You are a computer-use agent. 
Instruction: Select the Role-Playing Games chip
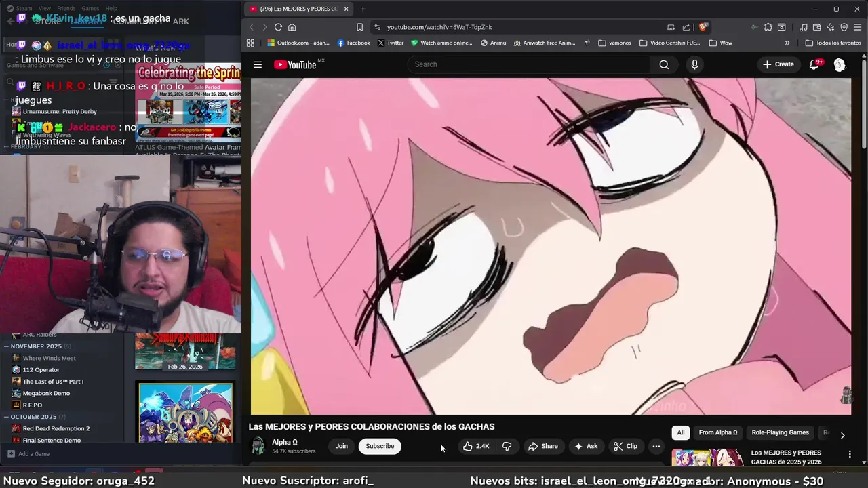coord(780,432)
